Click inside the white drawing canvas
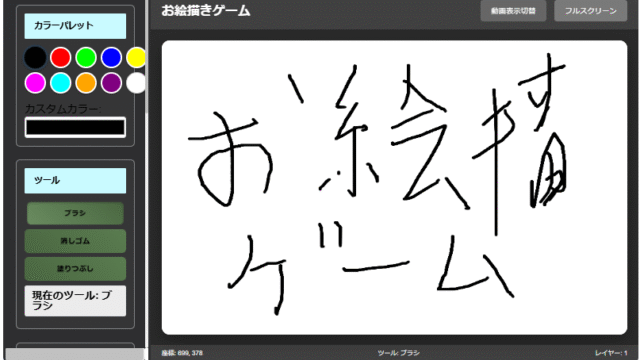Screen dimensions: 640x360 pos(394,187)
